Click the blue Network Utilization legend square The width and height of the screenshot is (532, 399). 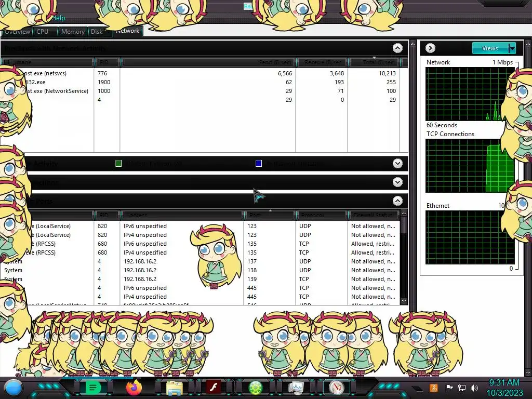pyautogui.click(x=259, y=164)
